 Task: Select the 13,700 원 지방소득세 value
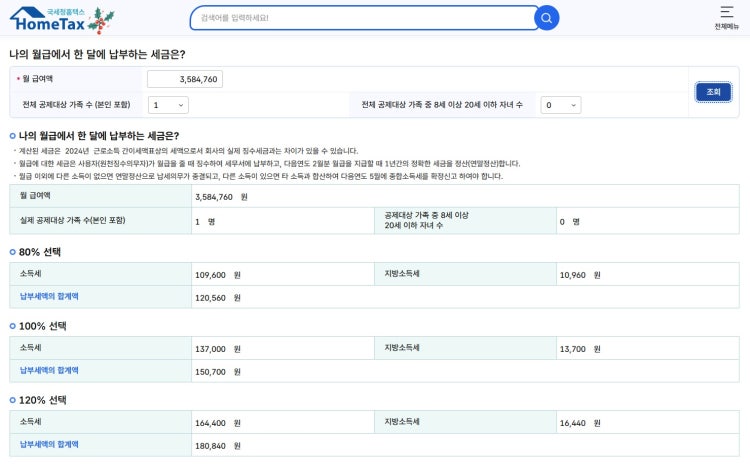(x=580, y=349)
